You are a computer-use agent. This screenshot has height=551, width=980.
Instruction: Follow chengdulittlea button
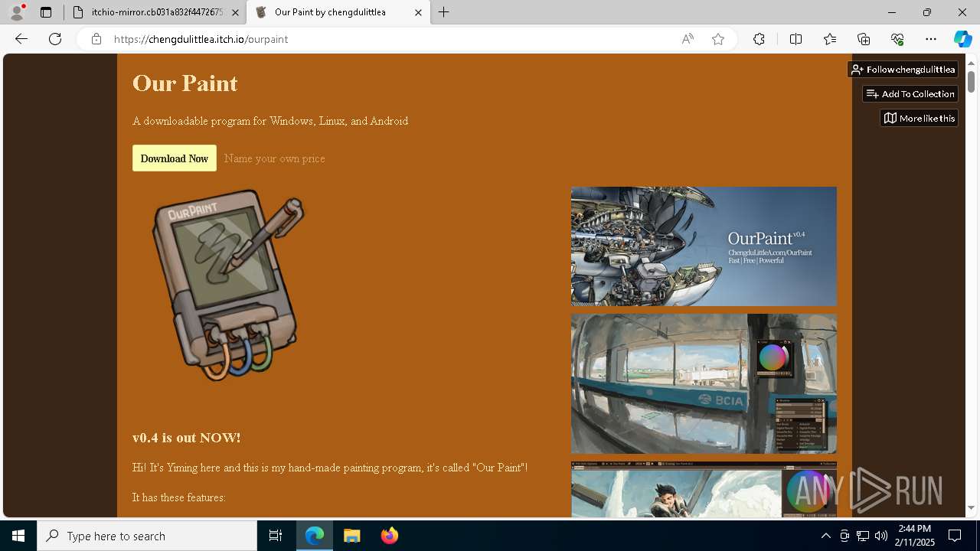903,70
